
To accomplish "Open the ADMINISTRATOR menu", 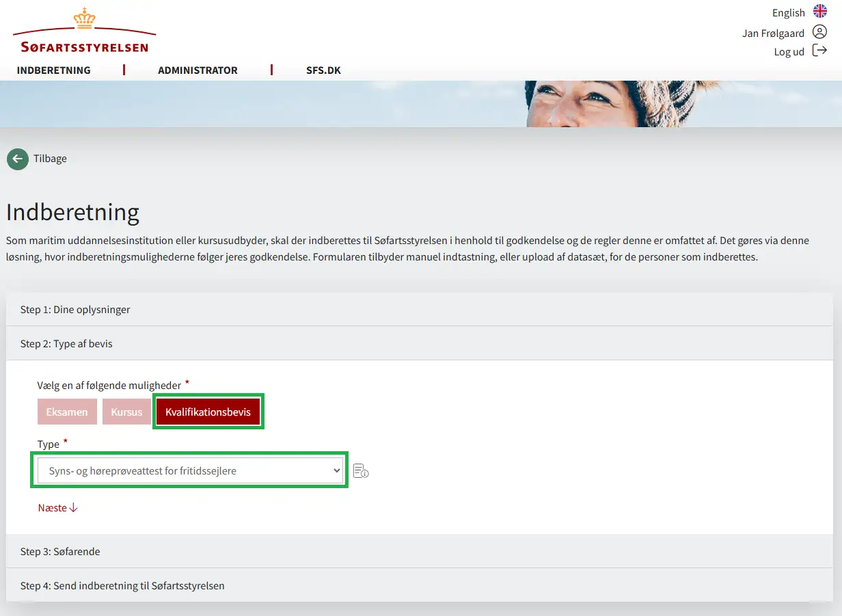I will [x=198, y=70].
